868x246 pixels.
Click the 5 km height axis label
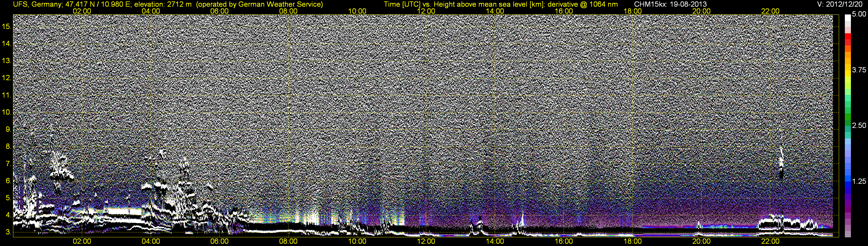8,198
